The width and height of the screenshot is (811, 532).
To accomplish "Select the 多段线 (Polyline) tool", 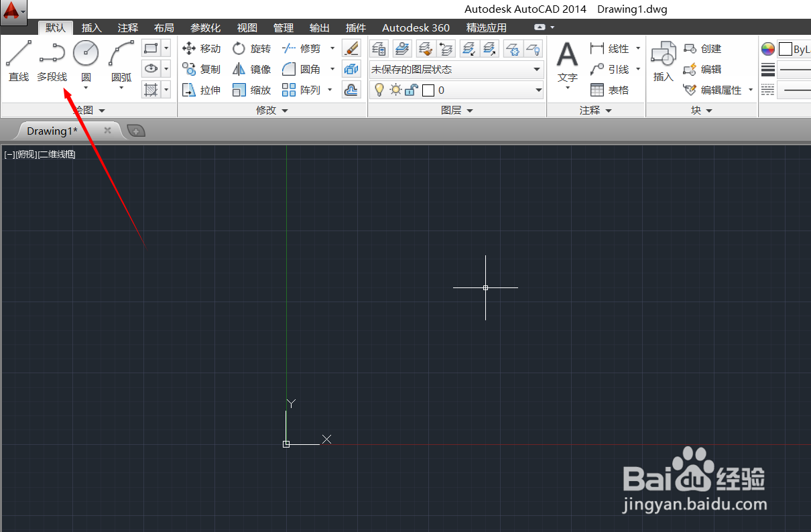I will click(52, 61).
